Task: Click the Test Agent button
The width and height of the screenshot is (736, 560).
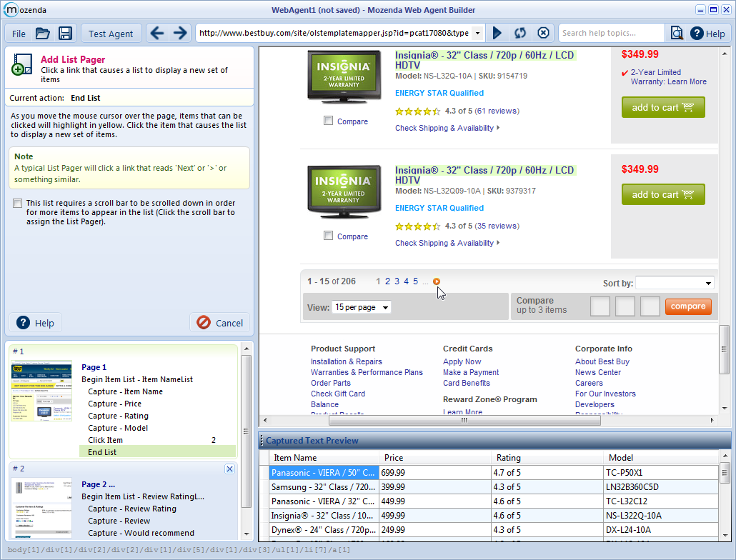Action: [x=111, y=34]
